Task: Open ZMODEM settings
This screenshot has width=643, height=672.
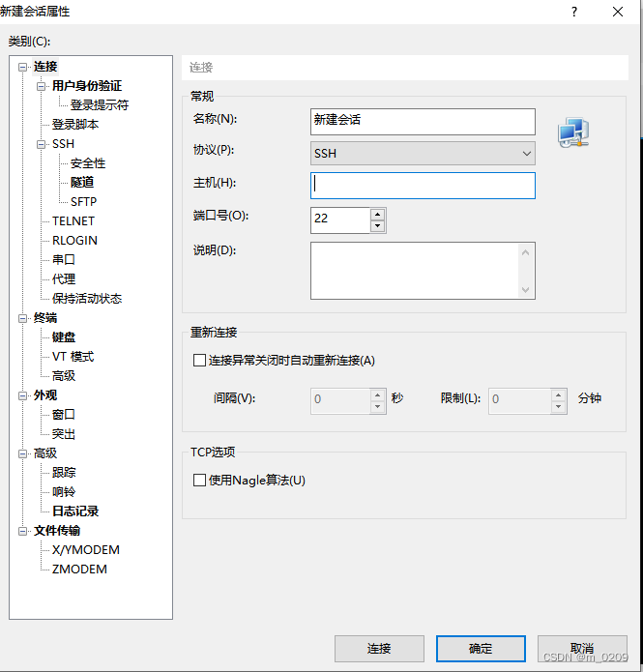Action: [79, 570]
